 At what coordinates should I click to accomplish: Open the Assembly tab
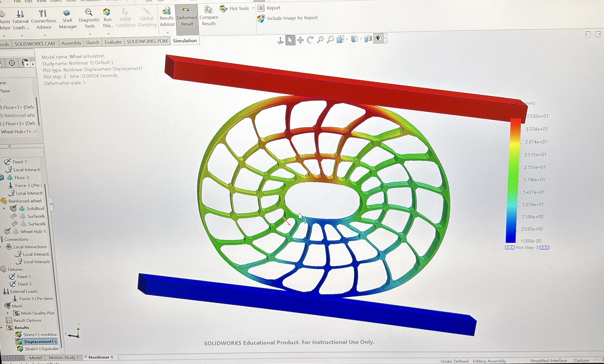[71, 43]
